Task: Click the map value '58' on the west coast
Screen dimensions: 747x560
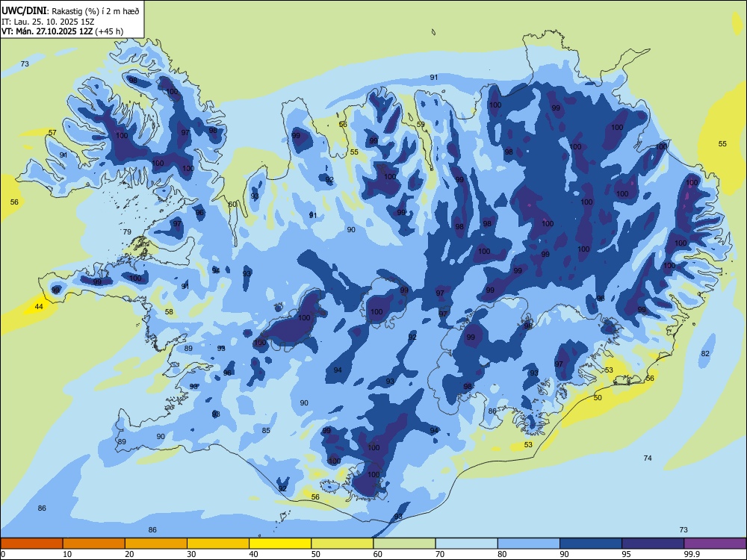Action: tap(169, 312)
